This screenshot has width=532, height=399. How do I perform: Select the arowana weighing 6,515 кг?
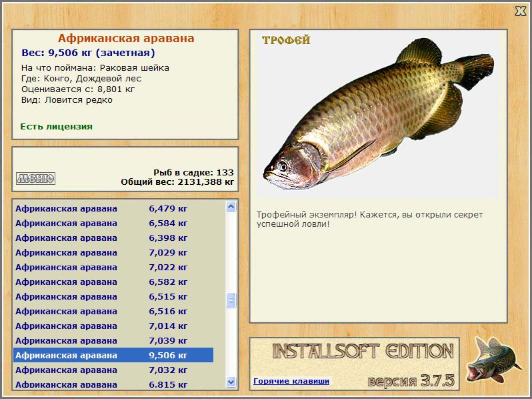coord(113,296)
